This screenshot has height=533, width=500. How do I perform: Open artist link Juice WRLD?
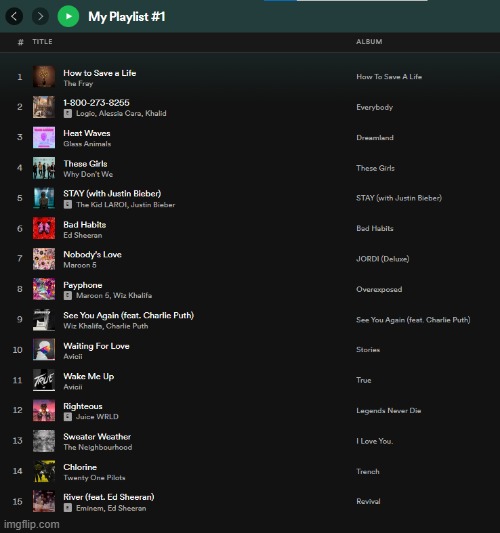[97, 417]
